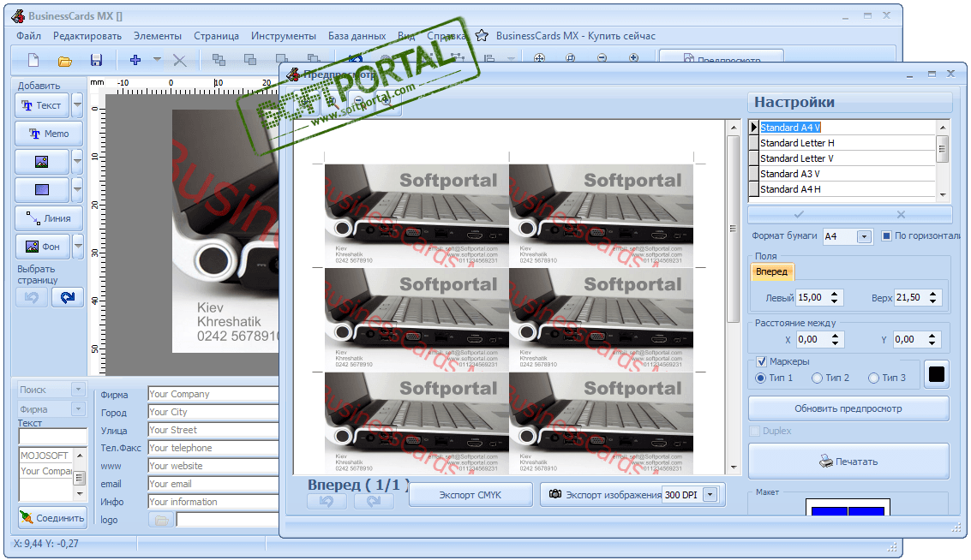Toggle the Duplex checkbox
Screen dimensions: 971x560
point(754,431)
